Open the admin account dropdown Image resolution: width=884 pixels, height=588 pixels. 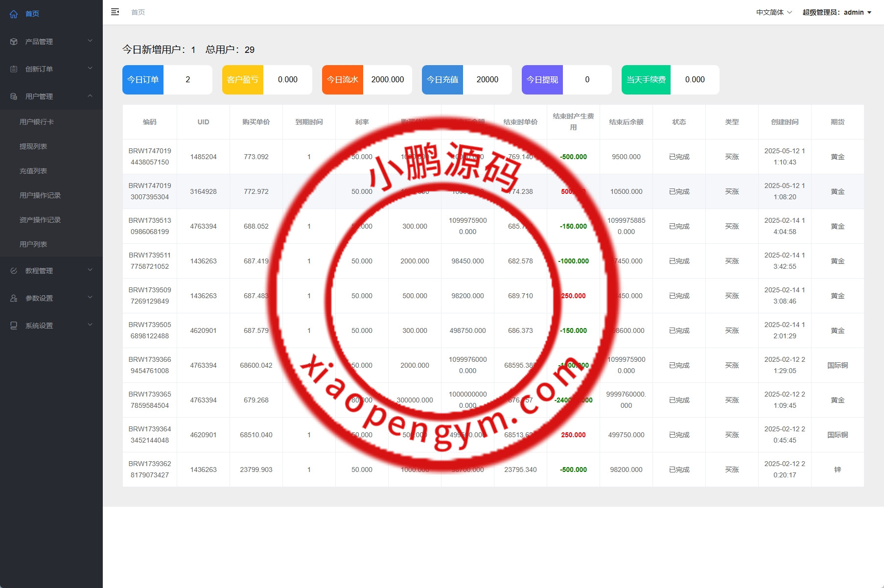(837, 12)
